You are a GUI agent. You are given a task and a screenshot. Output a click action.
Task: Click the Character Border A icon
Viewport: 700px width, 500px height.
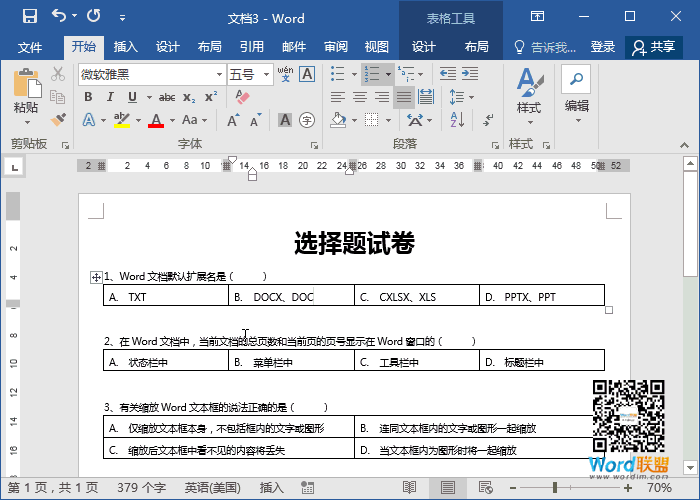click(x=307, y=74)
